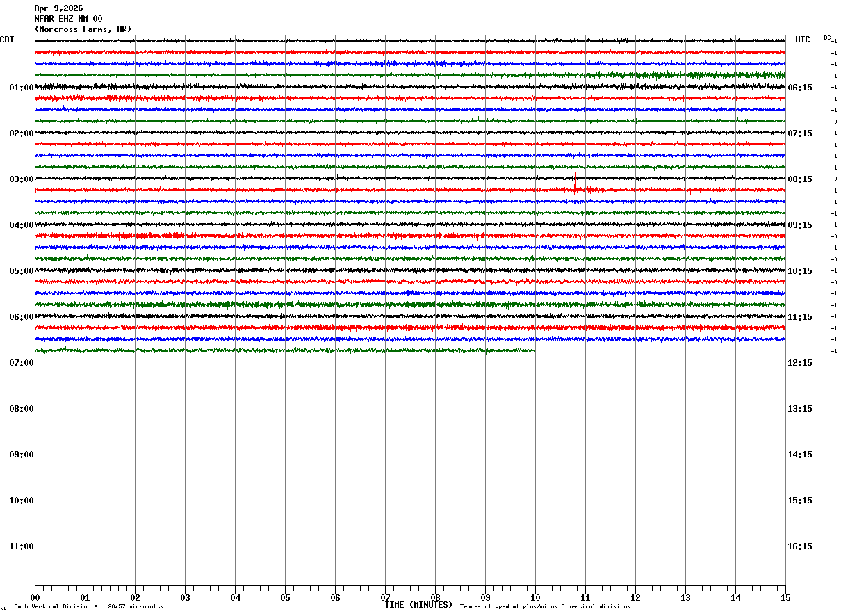Click the '11:15' UTC time label
The height and width of the screenshot is (616, 841).
coord(800,317)
